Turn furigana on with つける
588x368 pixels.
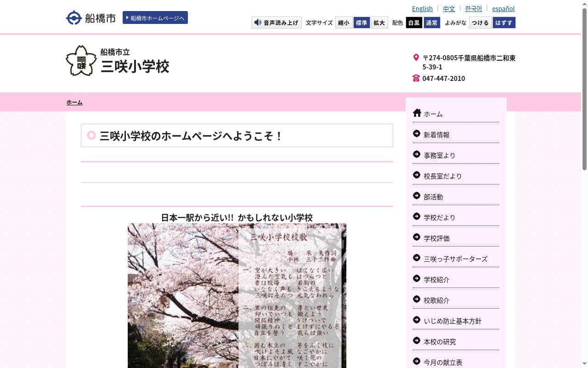pyautogui.click(x=481, y=23)
